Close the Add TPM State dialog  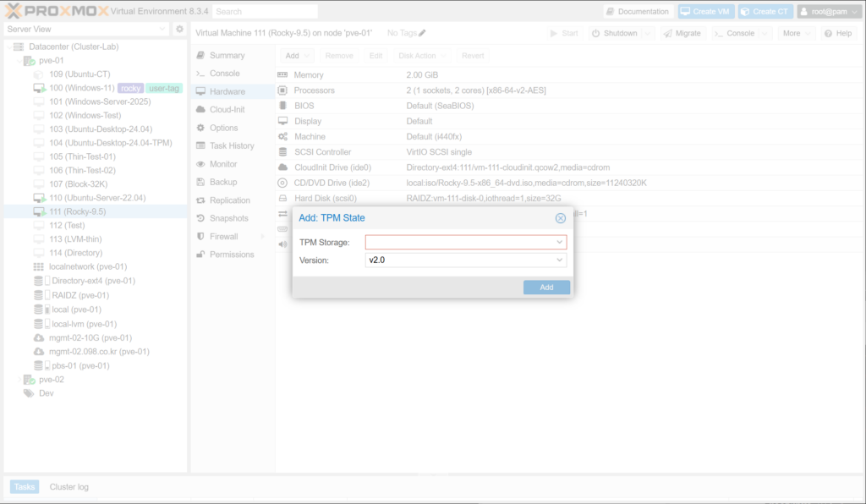click(x=560, y=218)
